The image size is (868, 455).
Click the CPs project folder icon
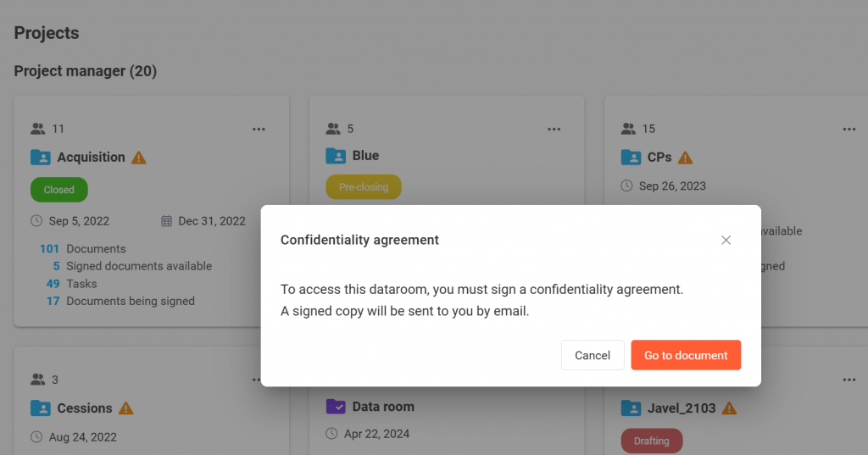tap(631, 158)
